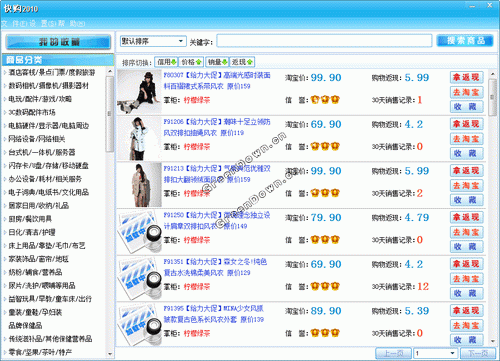The height and width of the screenshot is (361, 500).
Task: Select the 办公设备/耗材/相关服务 category
Action: coord(45,179)
